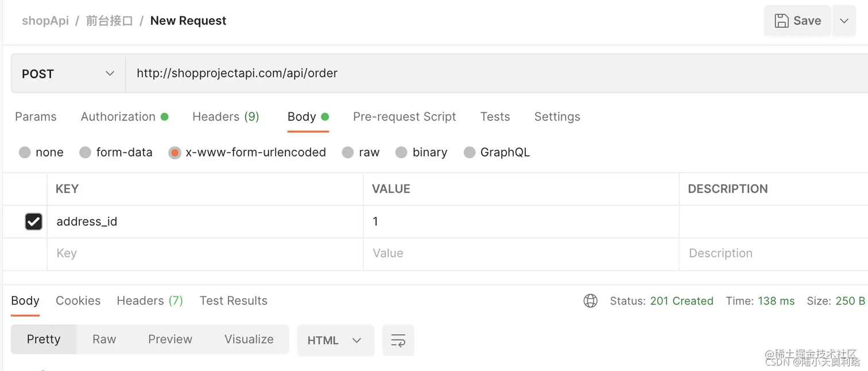Open the 前台接口 folder breadcrumb

tap(110, 21)
